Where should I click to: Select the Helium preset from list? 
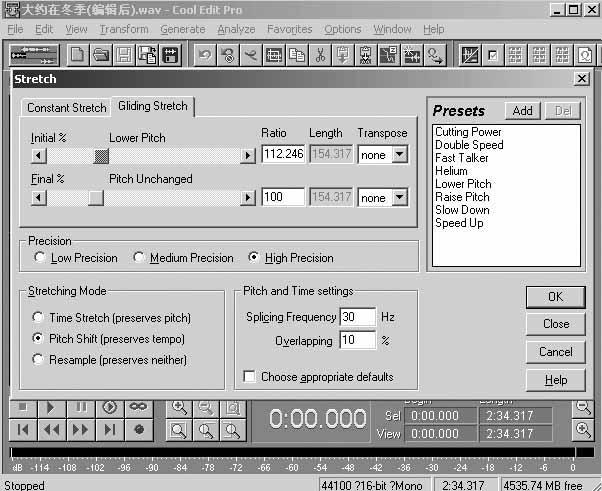pos(451,171)
